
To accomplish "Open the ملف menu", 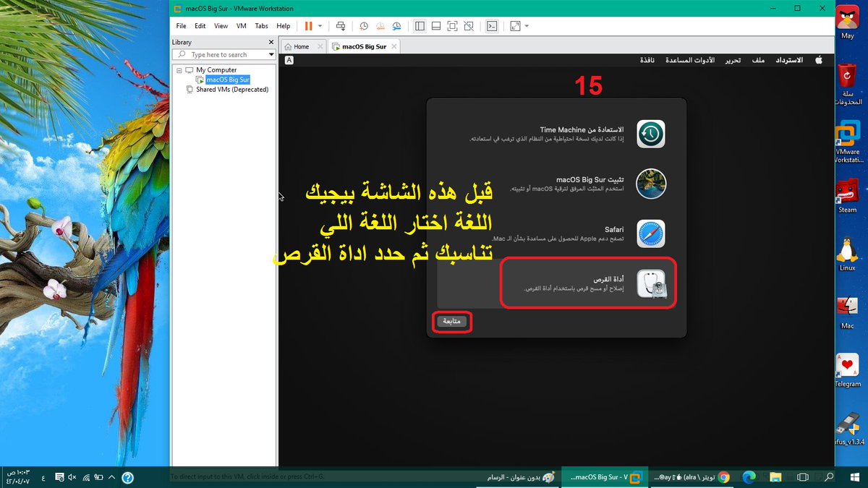I will 759,61.
